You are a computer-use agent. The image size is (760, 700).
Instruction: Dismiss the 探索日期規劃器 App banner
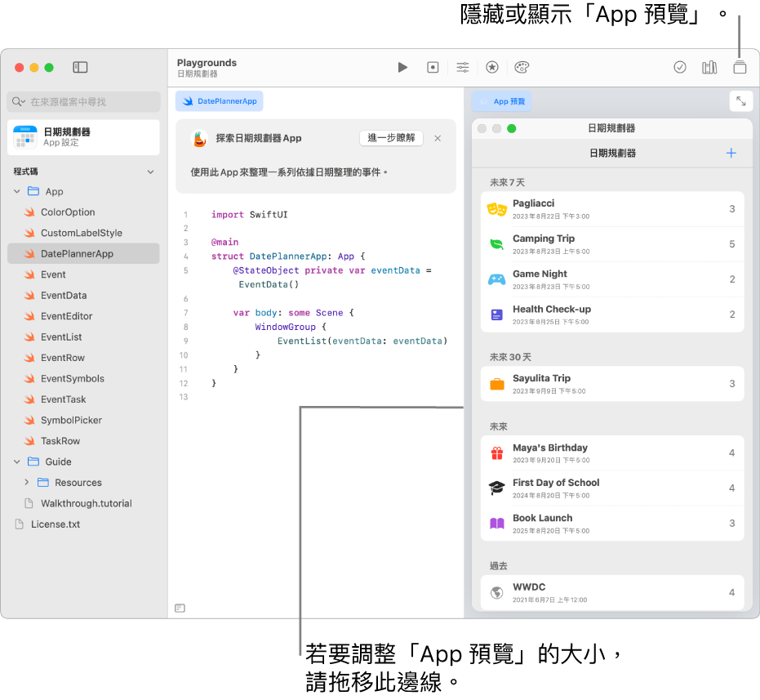[x=438, y=138]
